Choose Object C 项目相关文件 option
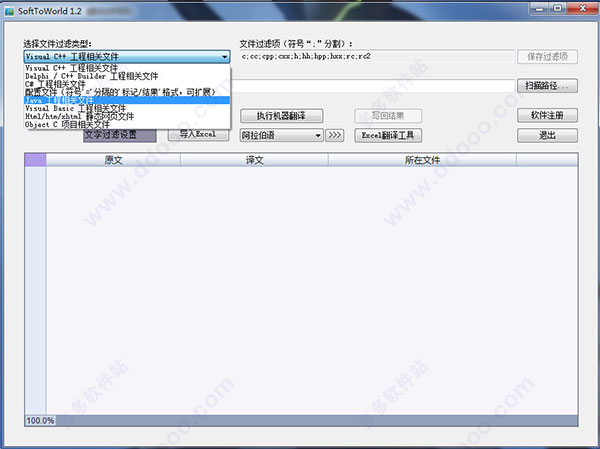 pos(127,124)
